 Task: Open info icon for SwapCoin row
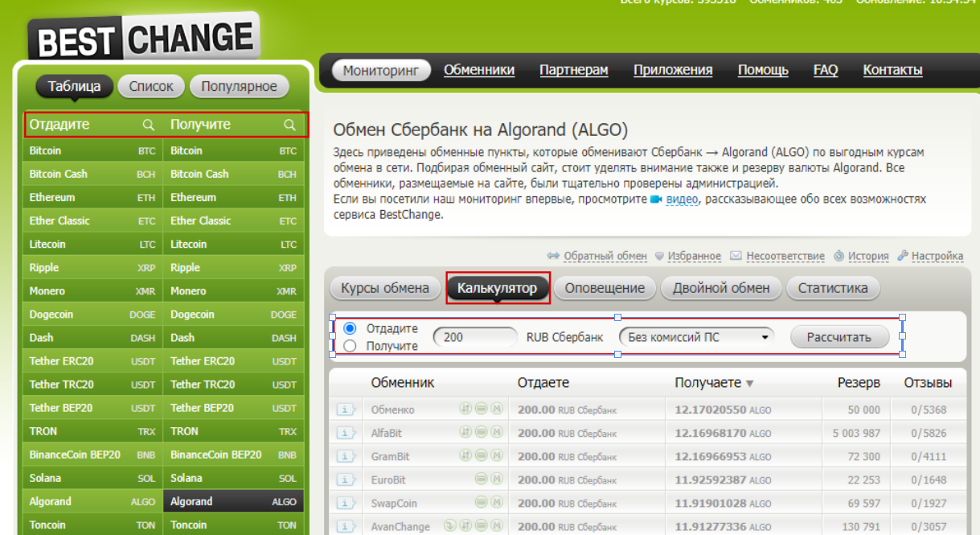[x=346, y=503]
